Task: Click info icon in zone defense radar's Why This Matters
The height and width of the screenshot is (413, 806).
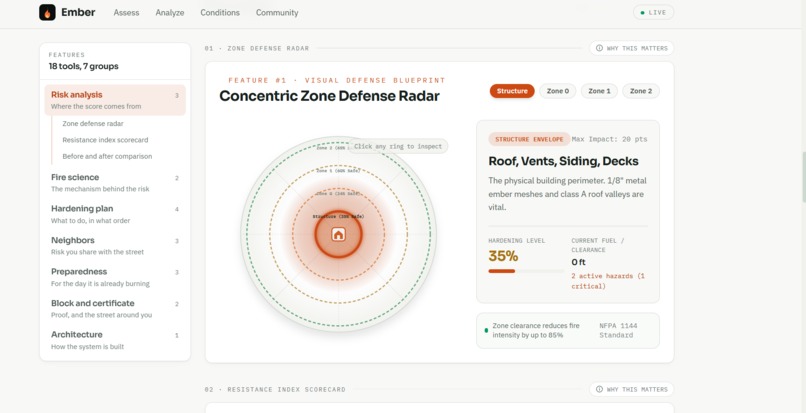Action: 599,48
